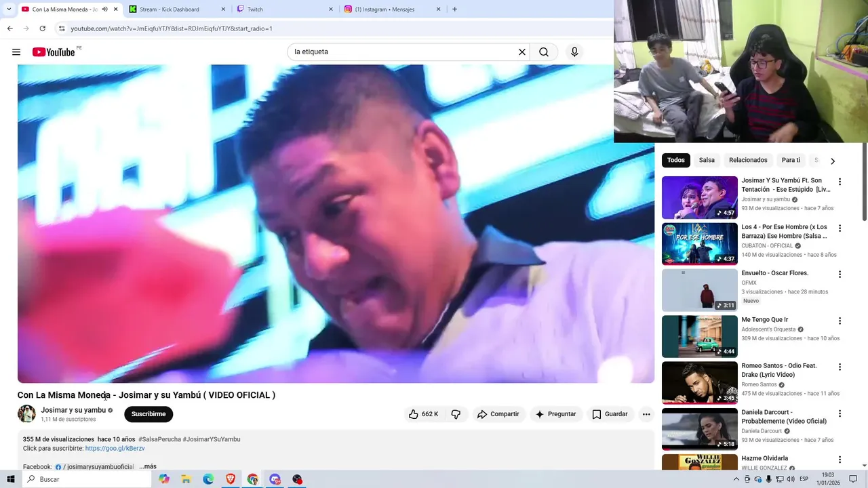Open Compartir share dialog
Image resolution: width=868 pixels, height=488 pixels.
(498, 414)
